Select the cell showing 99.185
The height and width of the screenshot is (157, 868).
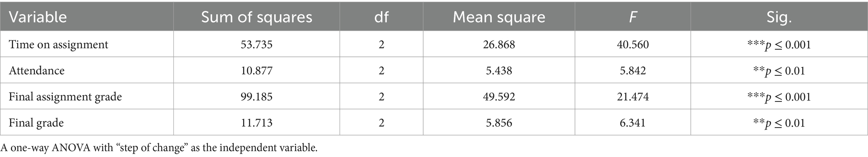[257, 97]
